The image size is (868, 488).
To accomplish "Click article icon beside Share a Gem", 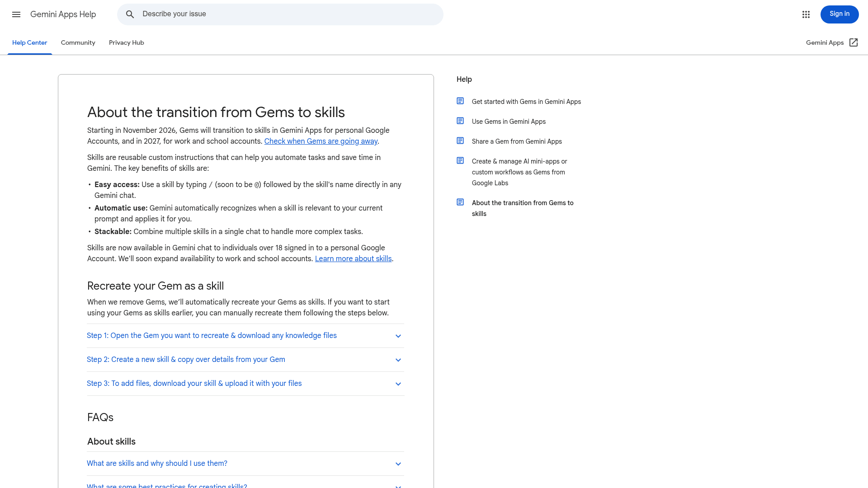I will [460, 141].
